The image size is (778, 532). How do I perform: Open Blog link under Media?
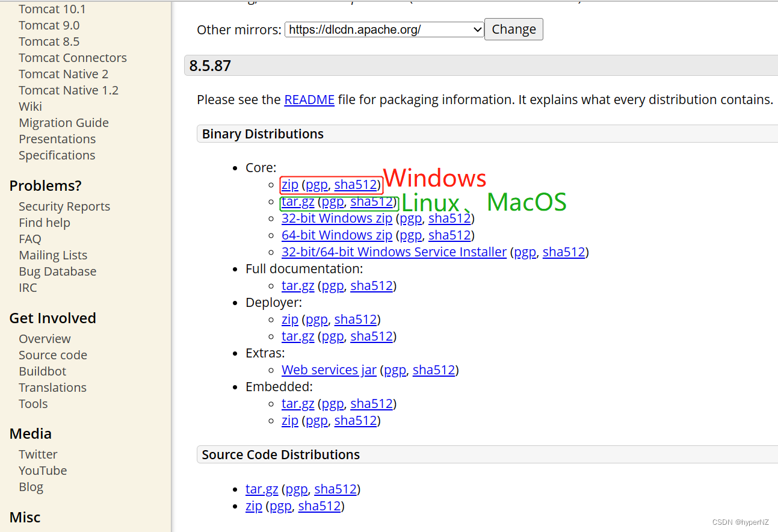click(31, 487)
